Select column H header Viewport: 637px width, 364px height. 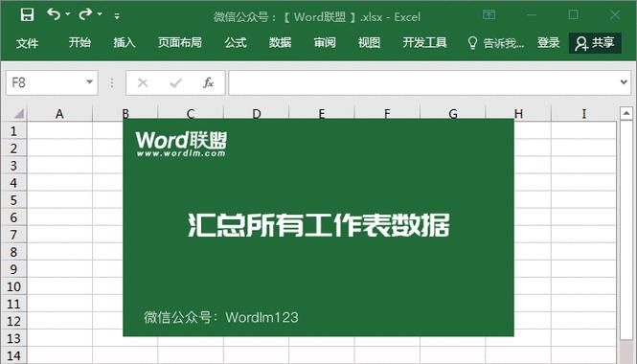tap(518, 114)
